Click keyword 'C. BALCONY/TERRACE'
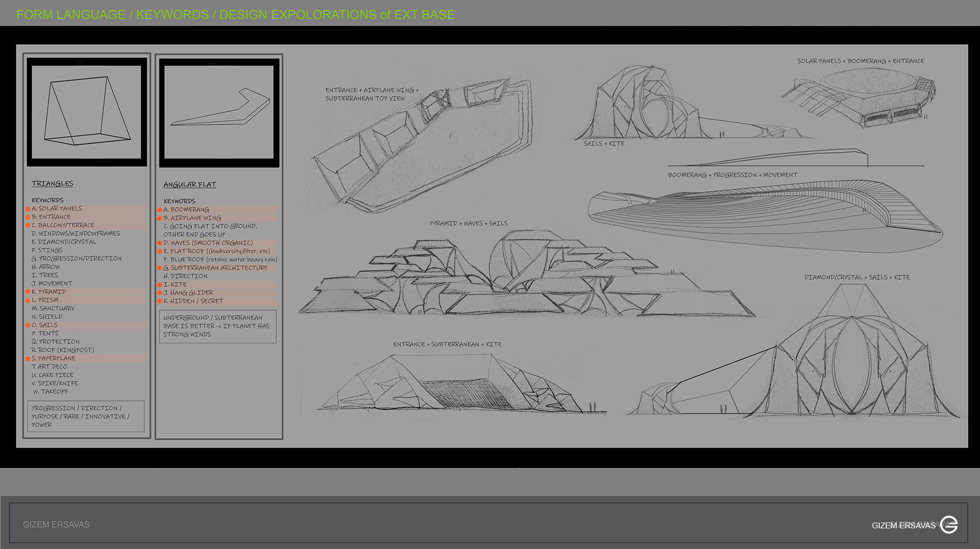 63,225
